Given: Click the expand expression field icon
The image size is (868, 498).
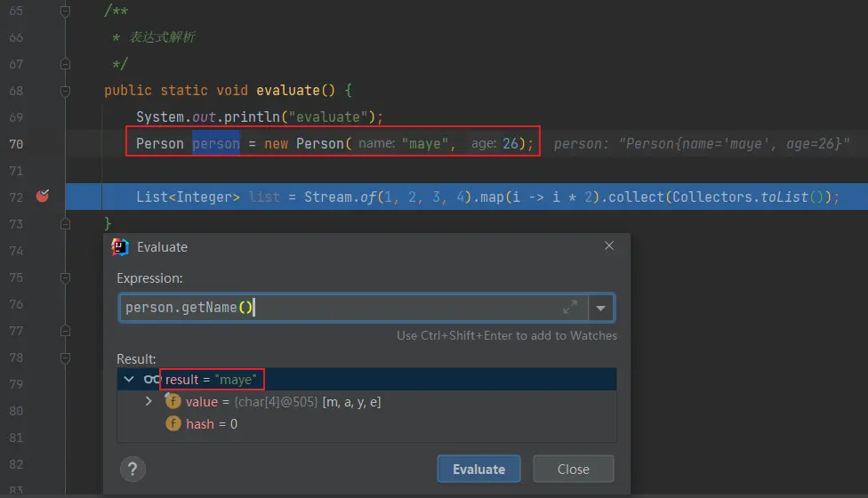Looking at the screenshot, I should click(570, 307).
